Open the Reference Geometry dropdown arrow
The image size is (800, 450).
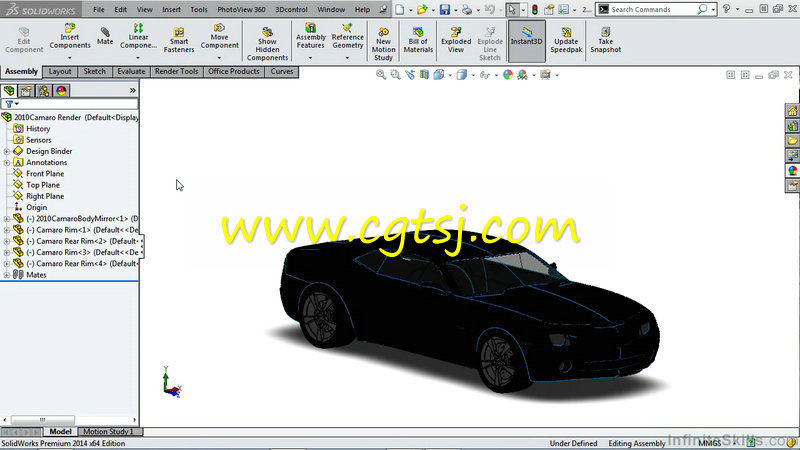click(347, 58)
